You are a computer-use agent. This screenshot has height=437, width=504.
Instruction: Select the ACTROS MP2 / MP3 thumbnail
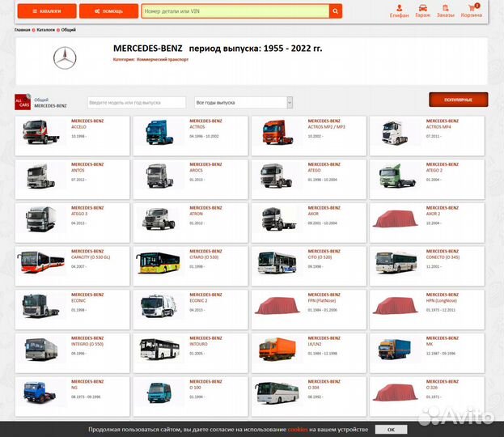(x=277, y=132)
